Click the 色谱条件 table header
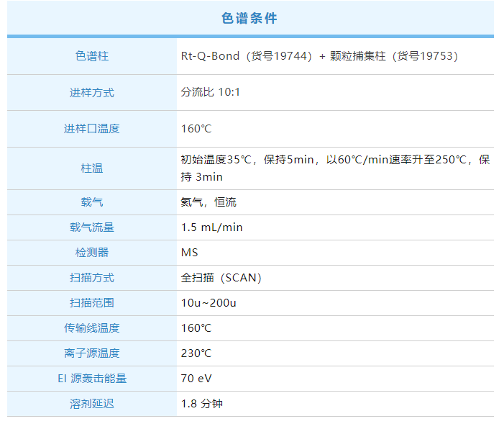This screenshot has height=429, width=504. 249,19
